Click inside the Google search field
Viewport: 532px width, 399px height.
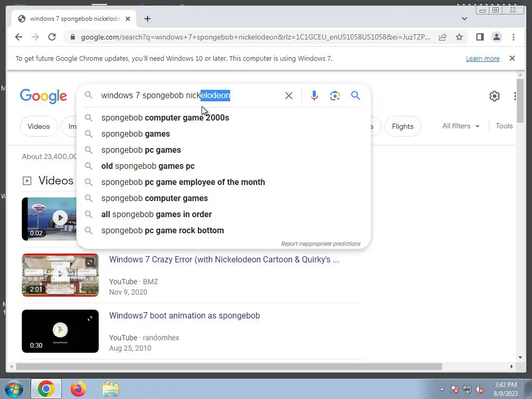pyautogui.click(x=190, y=96)
